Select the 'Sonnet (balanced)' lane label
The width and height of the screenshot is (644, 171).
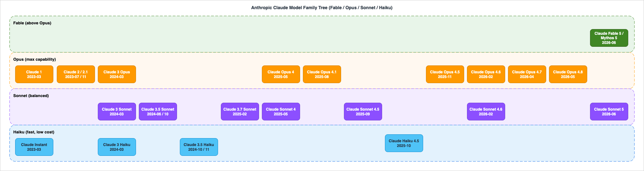(31, 96)
